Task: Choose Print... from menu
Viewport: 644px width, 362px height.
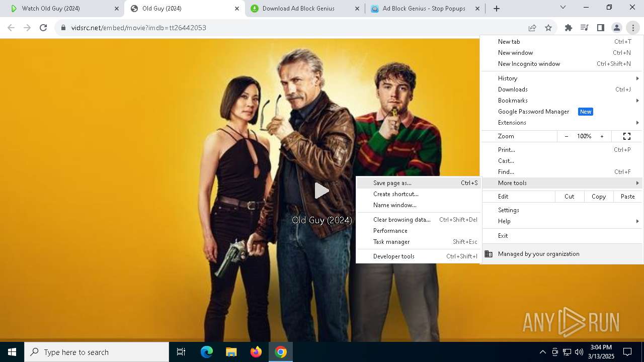Action: (x=562, y=150)
